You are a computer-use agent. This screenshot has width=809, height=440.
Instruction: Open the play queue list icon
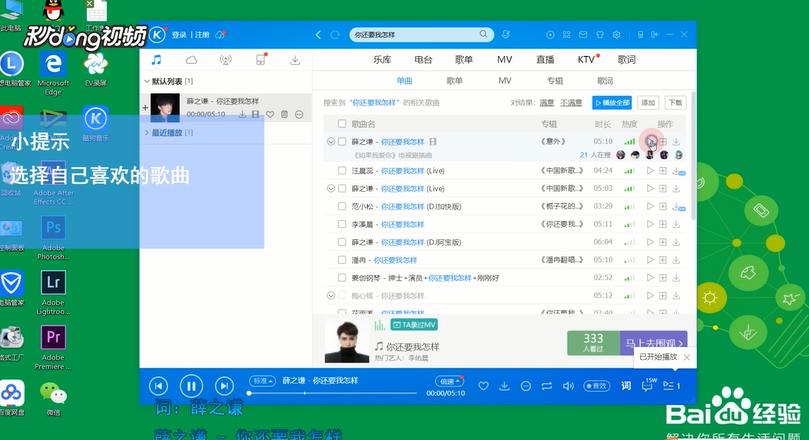coord(671,386)
